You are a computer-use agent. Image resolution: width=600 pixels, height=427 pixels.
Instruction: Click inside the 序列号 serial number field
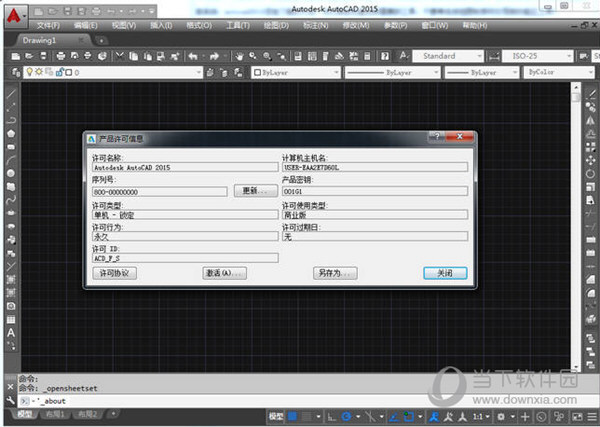tap(160, 192)
